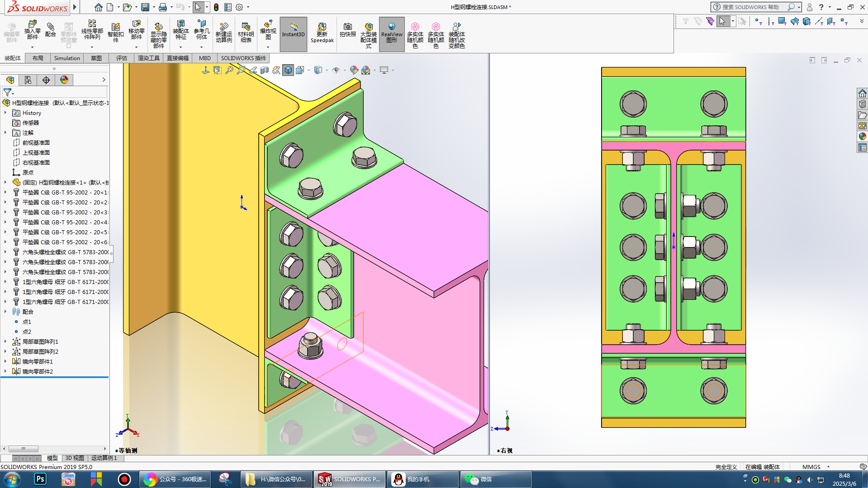This screenshot has width=868, height=488.
Task: Open Photoshop from the Windows taskbar
Action: 40,479
